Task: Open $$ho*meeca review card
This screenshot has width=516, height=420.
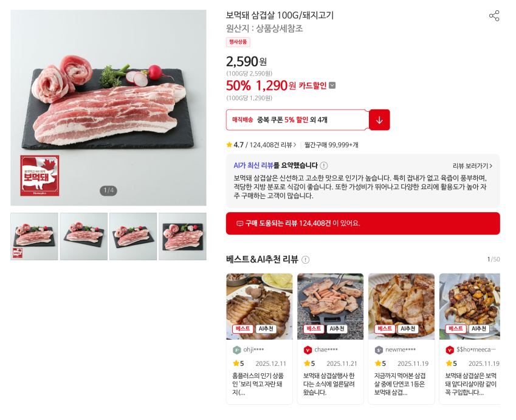Action: tap(470, 339)
